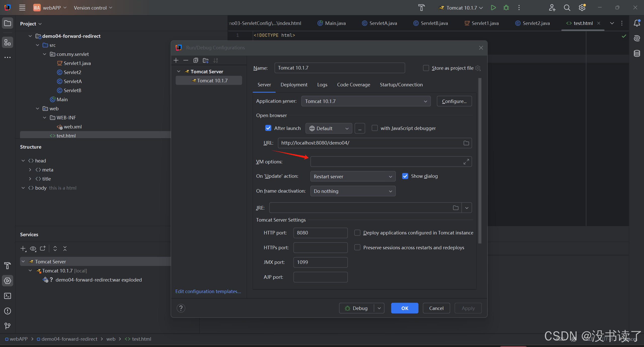644x347 pixels.
Task: Open More tool windows ellipsis on left sidebar
Action: (x=8, y=57)
